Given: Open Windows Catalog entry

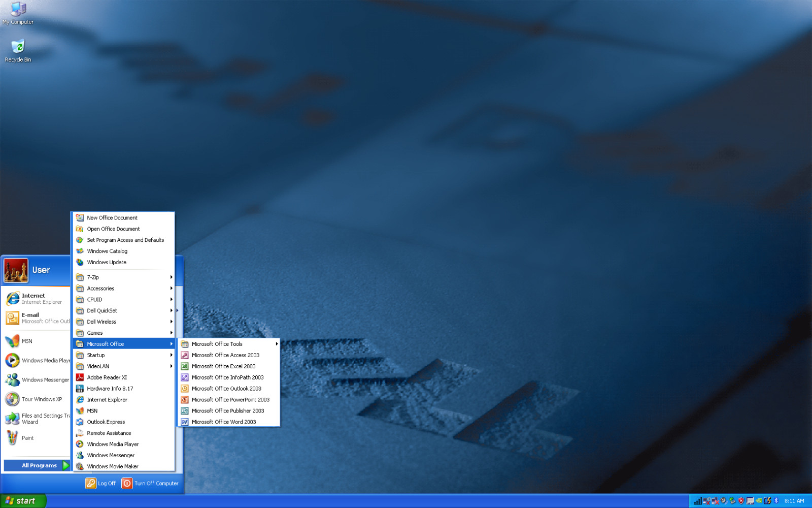Looking at the screenshot, I should tap(124, 251).
